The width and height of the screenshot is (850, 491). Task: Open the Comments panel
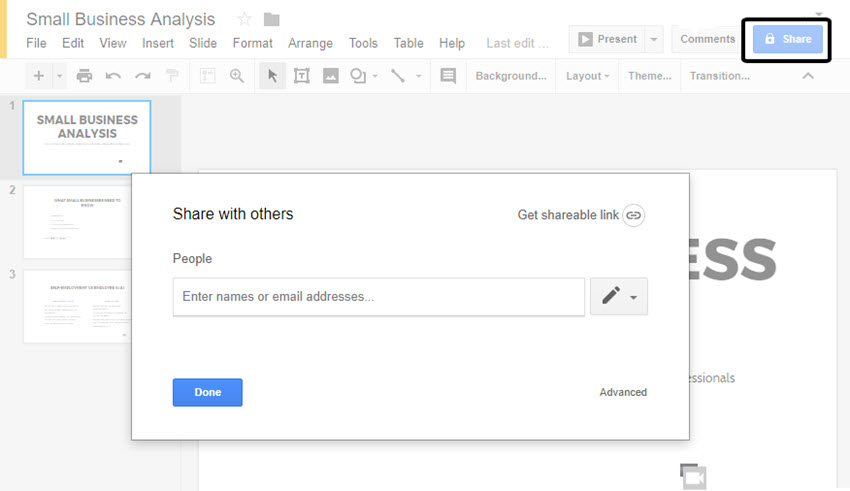tap(707, 39)
